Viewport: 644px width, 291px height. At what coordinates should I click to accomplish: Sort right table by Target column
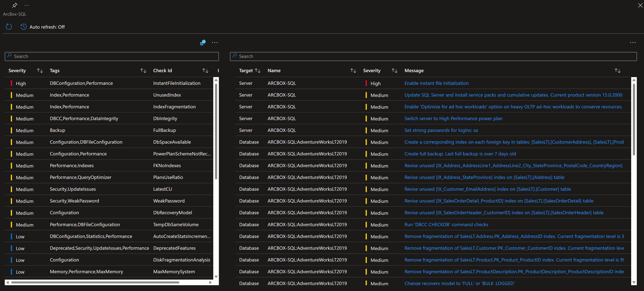pyautogui.click(x=258, y=71)
